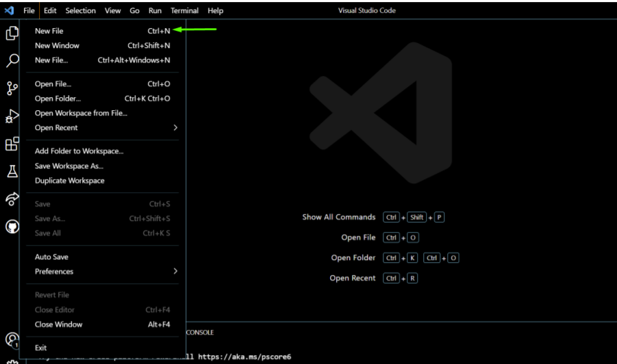The height and width of the screenshot is (364, 617).
Task: Open the Accounts icon with badge
Action: click(x=12, y=339)
